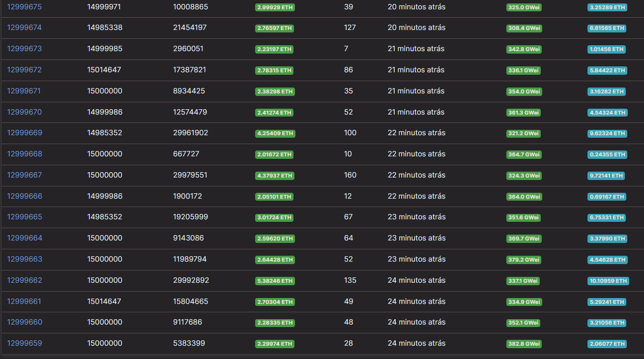
Task: Click the 342.8 GWei badge
Action: click(x=524, y=49)
